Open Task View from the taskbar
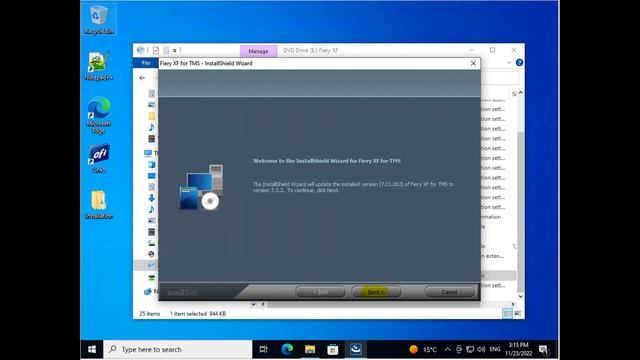 (264, 349)
